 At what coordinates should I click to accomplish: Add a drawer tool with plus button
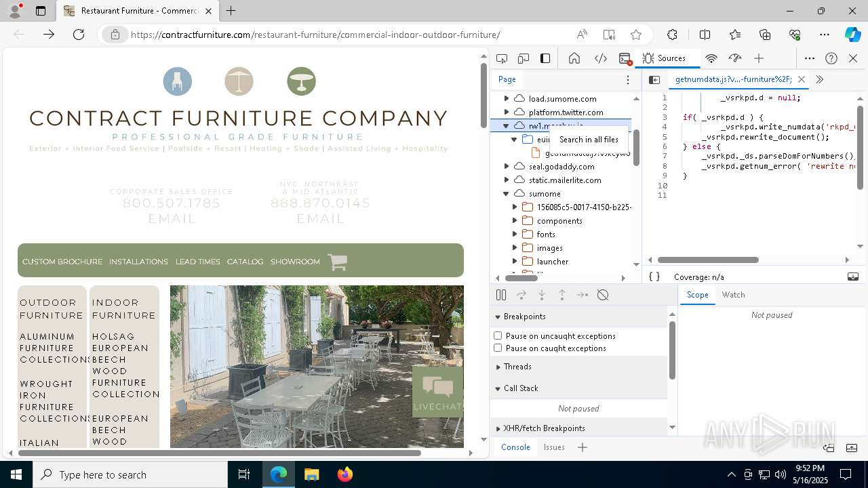[x=583, y=447]
